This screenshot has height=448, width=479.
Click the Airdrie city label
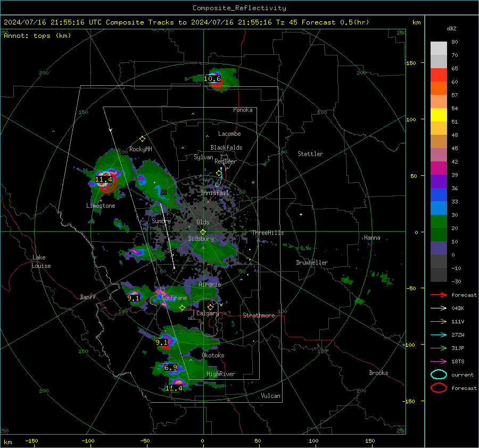point(210,284)
